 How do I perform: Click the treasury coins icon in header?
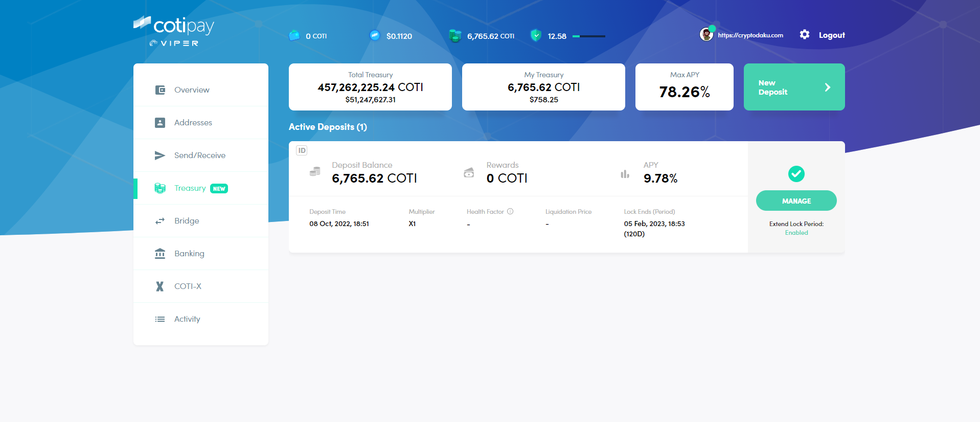455,36
